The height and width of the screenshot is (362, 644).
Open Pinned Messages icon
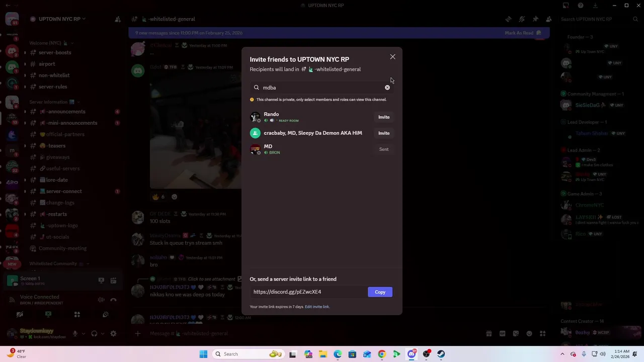(x=535, y=19)
